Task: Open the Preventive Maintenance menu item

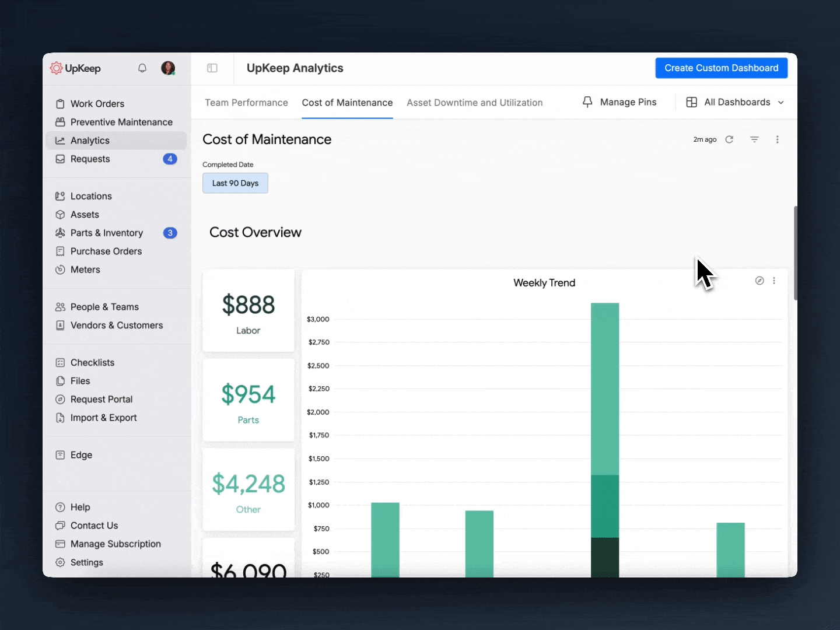Action: (116, 122)
